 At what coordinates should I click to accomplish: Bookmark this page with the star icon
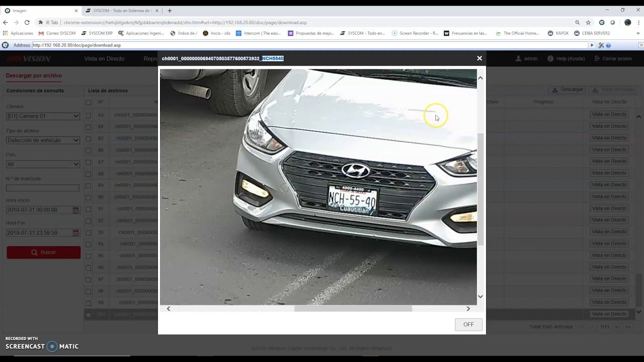pos(588,23)
